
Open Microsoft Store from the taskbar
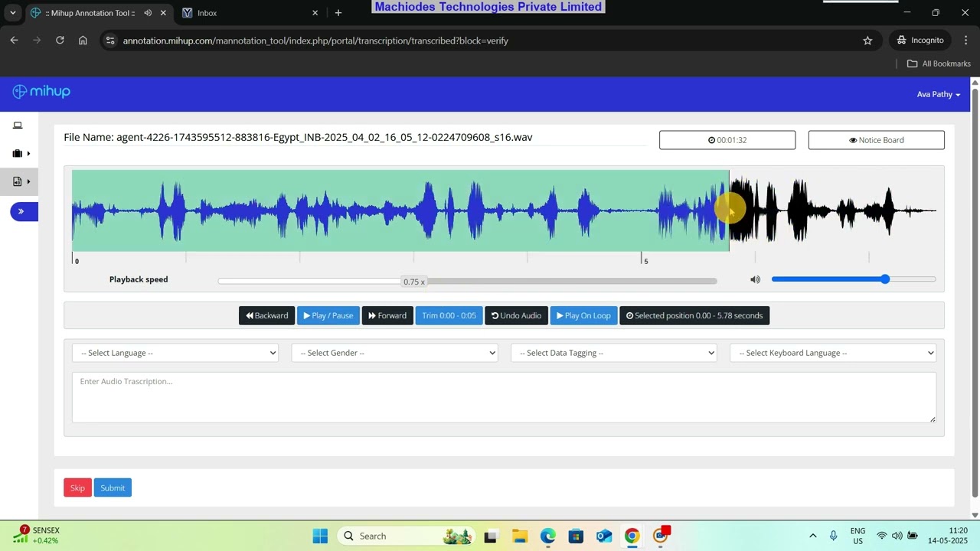[576, 536]
